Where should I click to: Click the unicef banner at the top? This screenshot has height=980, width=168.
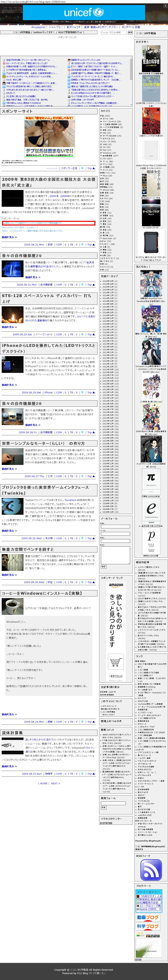click(84, 13)
